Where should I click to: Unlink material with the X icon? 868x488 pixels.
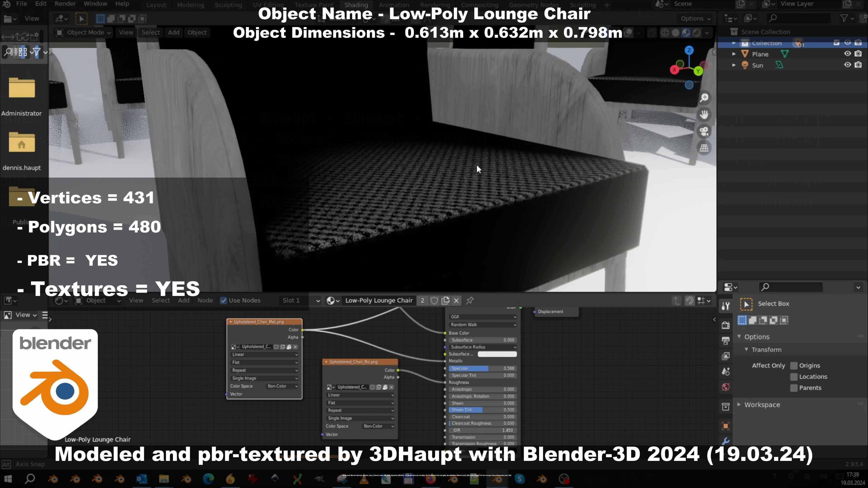tap(456, 301)
